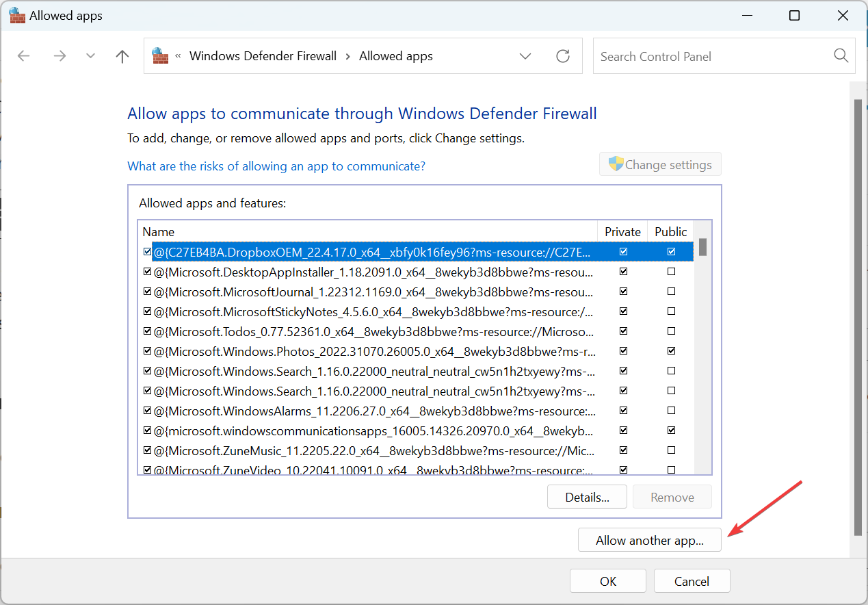Go up one level with the up arrow
This screenshot has height=605, width=868.
point(122,56)
